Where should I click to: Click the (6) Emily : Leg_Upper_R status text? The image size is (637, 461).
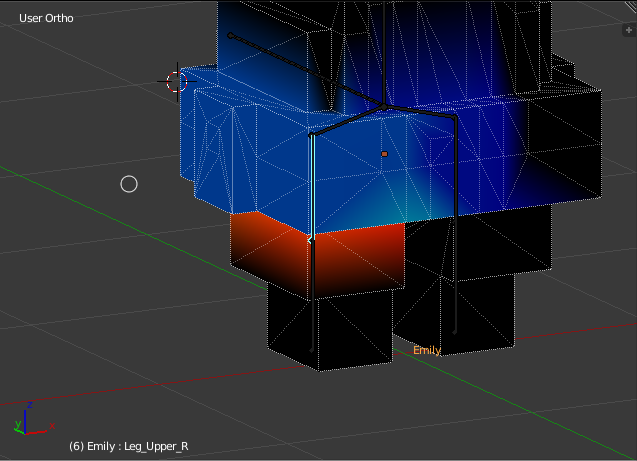coord(129,446)
